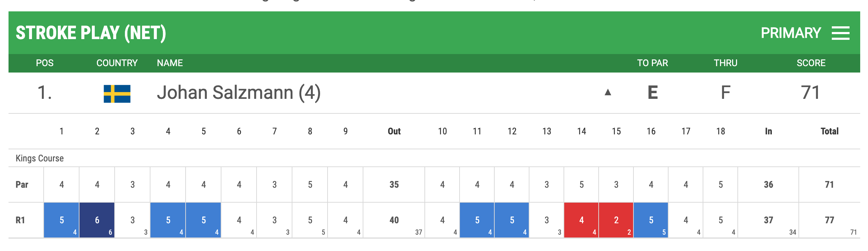
Task: Select the Kings Course label
Action: [40, 158]
